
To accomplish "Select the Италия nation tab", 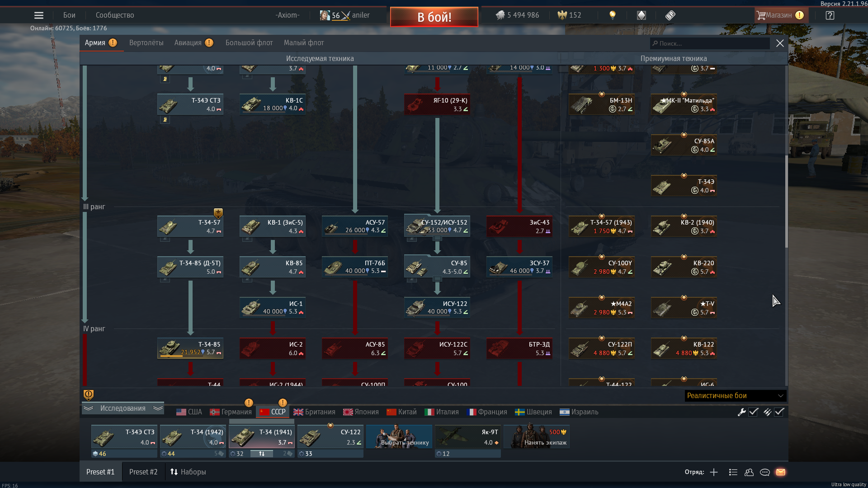I will point(442,412).
